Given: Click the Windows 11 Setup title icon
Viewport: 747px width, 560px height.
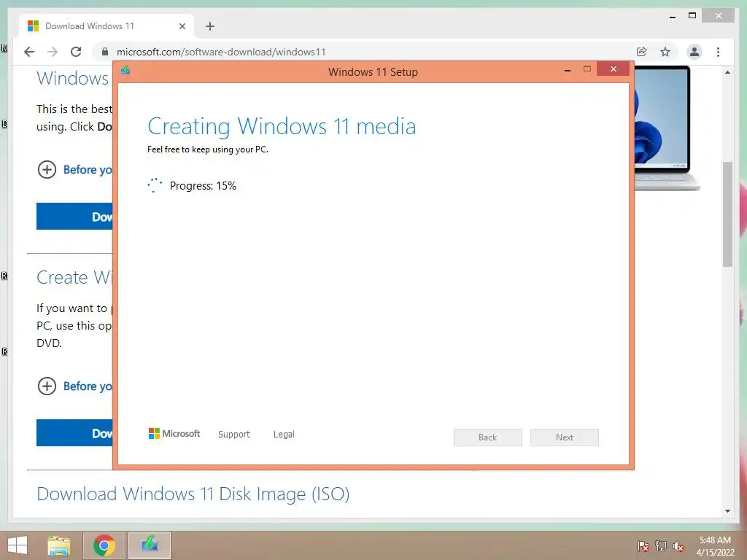Looking at the screenshot, I should 125,71.
